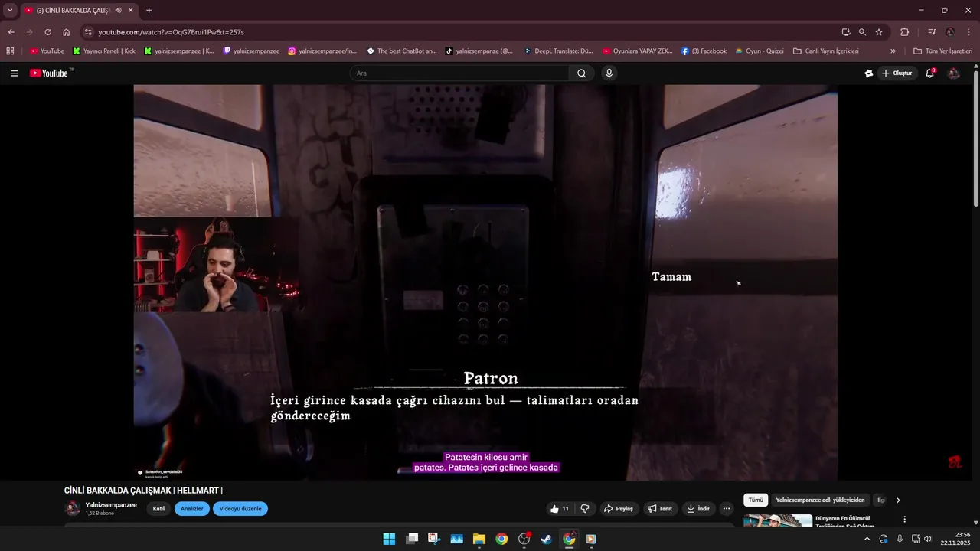Open the (3) Facebook bookmark
980x551 pixels.
(x=704, y=51)
